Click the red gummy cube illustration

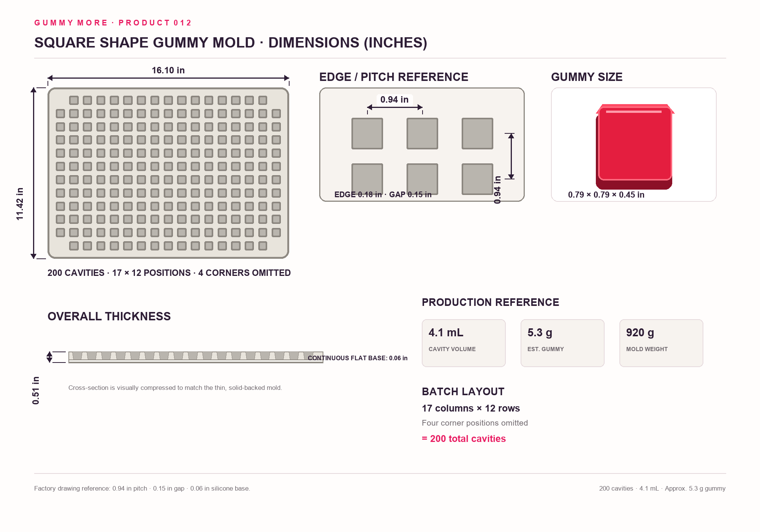[x=635, y=147]
